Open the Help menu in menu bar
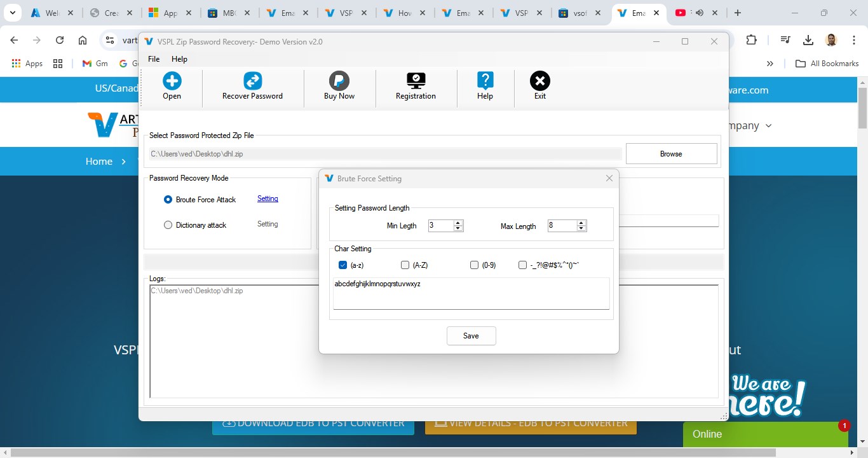This screenshot has height=458, width=868. [x=180, y=59]
